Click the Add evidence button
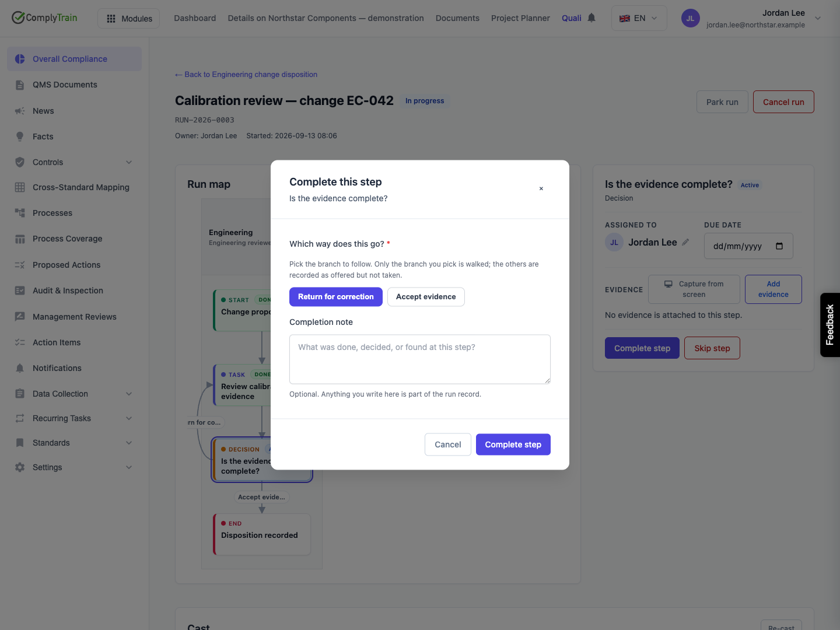The width and height of the screenshot is (840, 630). (x=773, y=289)
